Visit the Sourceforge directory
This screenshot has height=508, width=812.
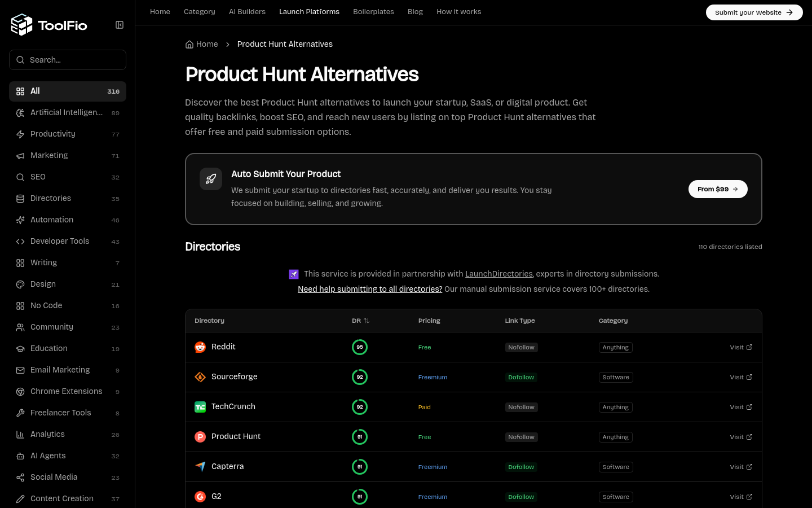tap(741, 377)
